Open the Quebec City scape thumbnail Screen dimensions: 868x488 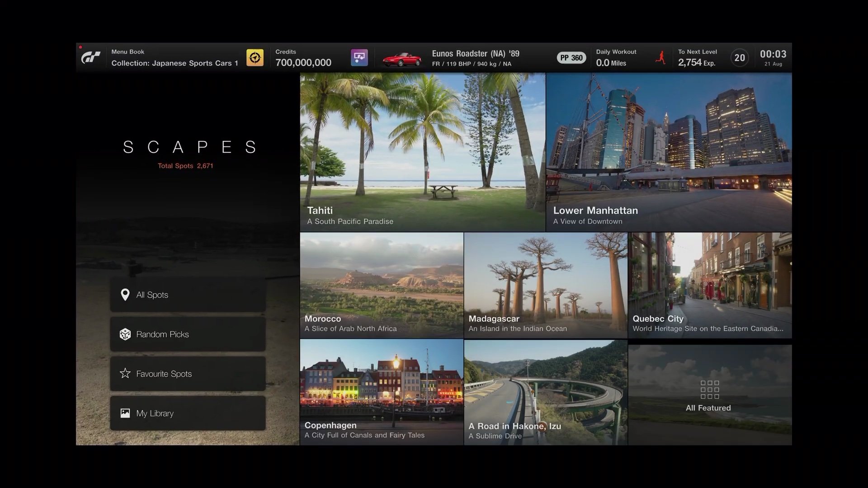click(x=710, y=285)
